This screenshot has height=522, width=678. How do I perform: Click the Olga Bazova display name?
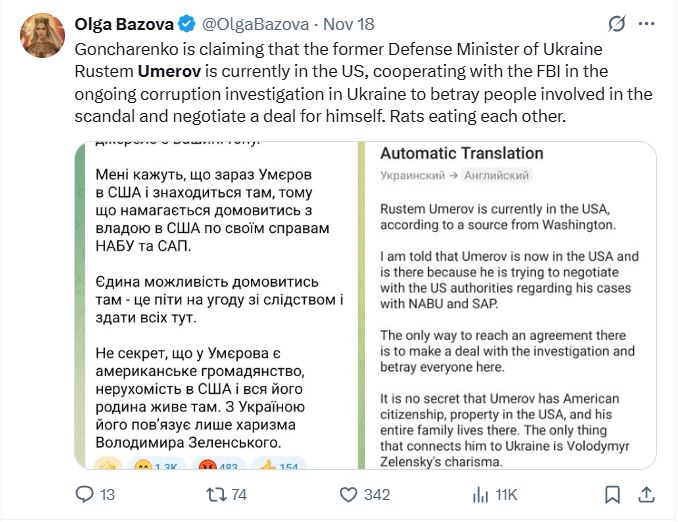click(123, 22)
